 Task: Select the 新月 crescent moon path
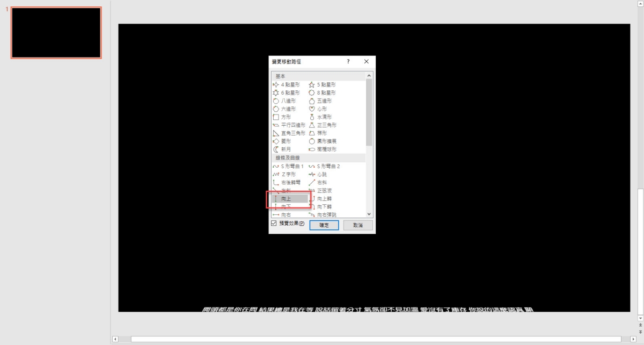[x=282, y=149]
